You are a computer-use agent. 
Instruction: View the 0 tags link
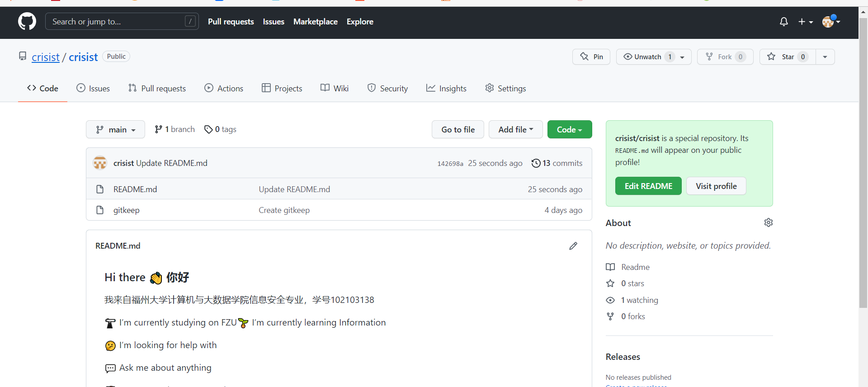pos(220,129)
